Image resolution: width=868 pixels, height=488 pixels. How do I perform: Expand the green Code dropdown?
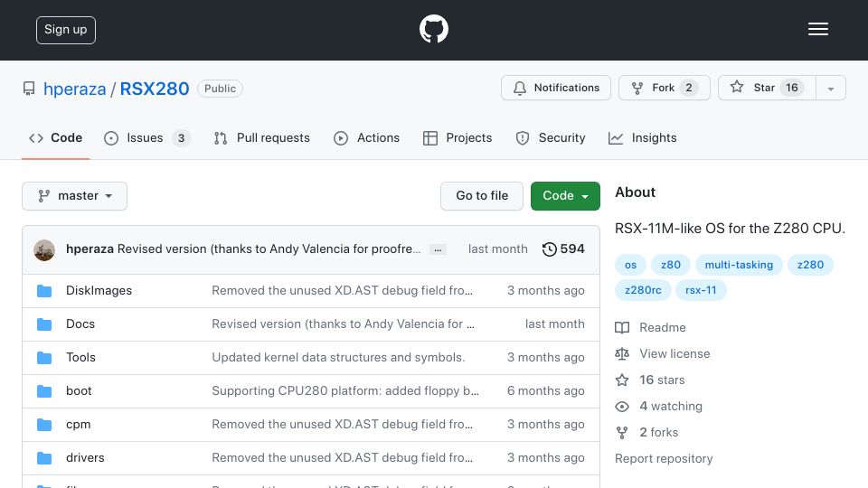(x=565, y=196)
